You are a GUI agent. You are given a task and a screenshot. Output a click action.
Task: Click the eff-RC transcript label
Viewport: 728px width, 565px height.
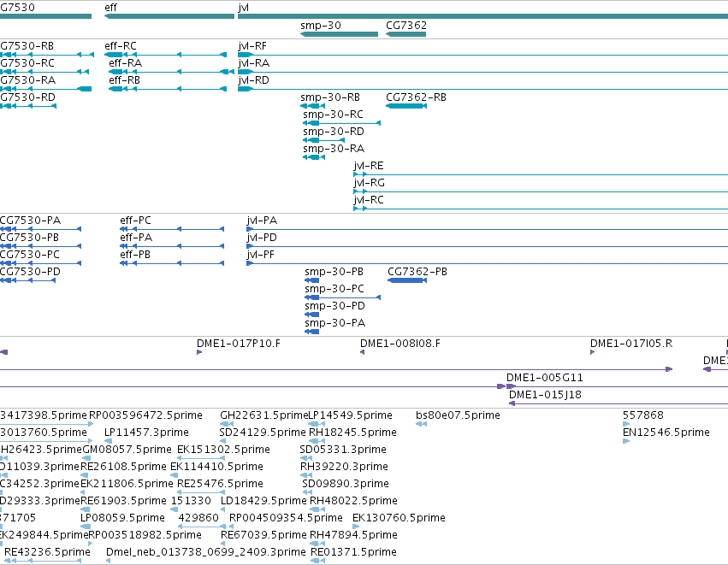(x=121, y=46)
